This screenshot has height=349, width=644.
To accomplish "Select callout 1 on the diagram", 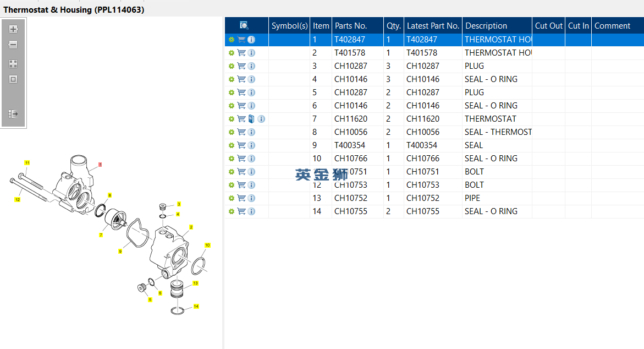I will 100,165.
